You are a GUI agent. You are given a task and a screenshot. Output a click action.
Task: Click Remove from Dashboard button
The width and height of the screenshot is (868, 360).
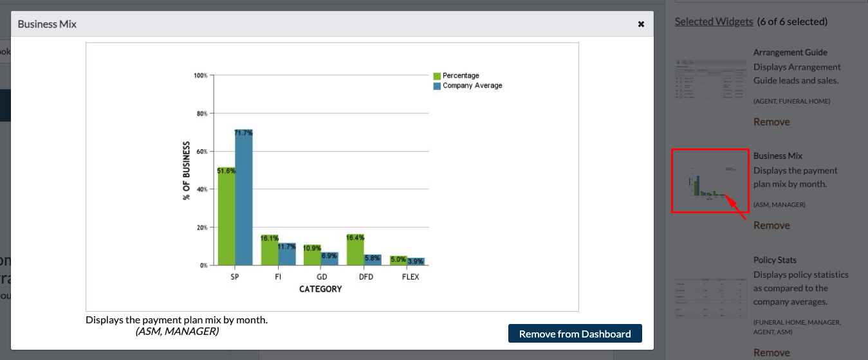tap(575, 334)
